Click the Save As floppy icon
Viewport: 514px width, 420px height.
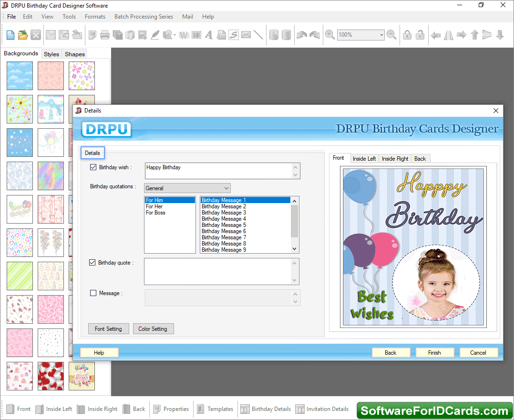pos(63,35)
